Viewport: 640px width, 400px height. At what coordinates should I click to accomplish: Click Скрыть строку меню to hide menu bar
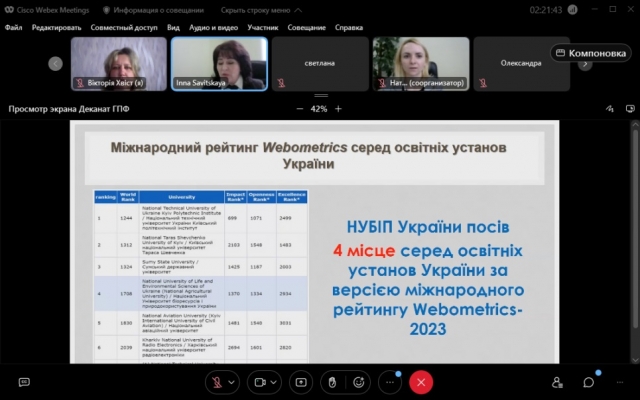tap(261, 10)
